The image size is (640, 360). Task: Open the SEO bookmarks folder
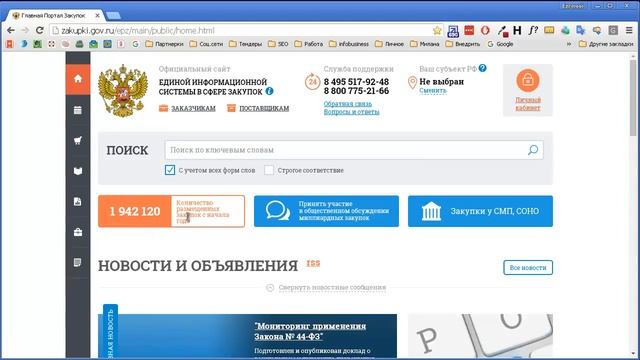(278, 44)
